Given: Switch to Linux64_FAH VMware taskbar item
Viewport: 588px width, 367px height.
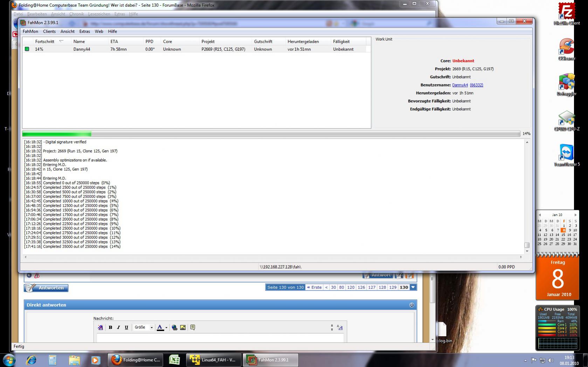Looking at the screenshot, I should 213,360.
